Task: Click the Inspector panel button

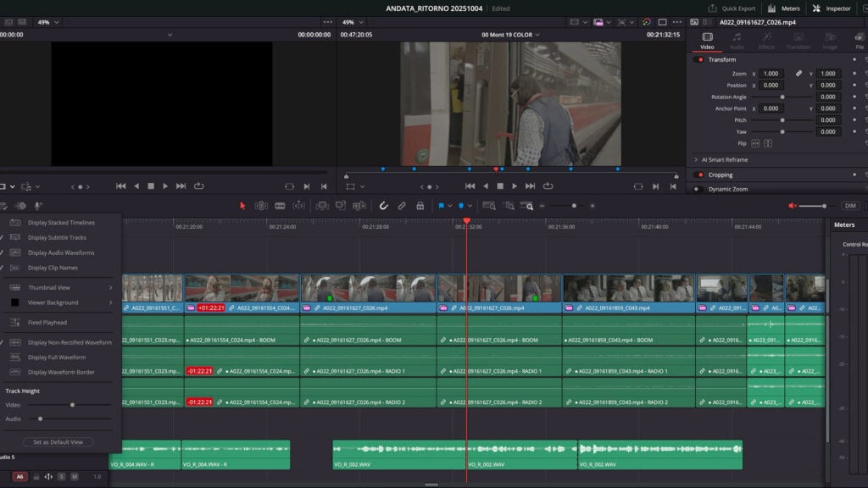Action: coord(832,8)
